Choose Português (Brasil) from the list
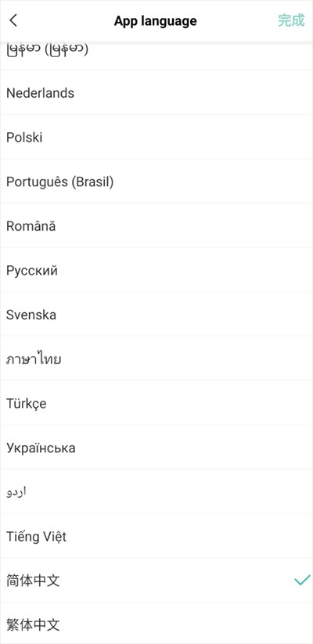313x644 pixels. tap(156, 181)
